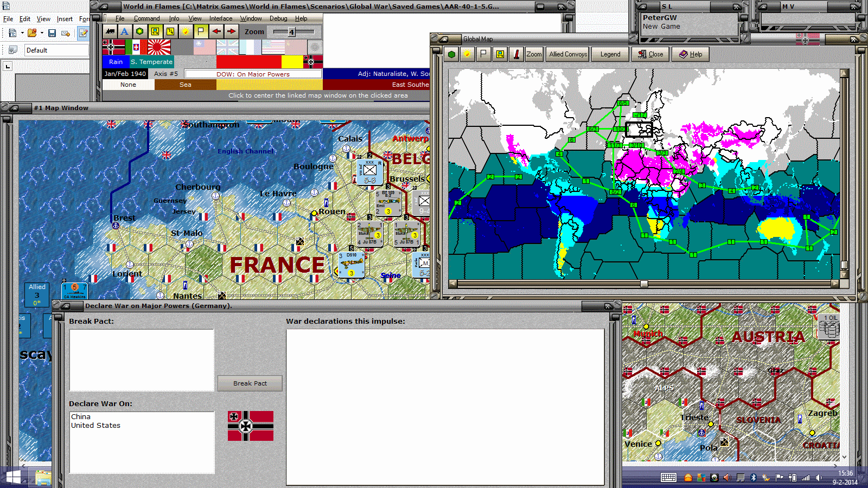Click the yellow stacked-counter icon in main toolbar
Viewport: 868px width, 488px height.
[170, 31]
